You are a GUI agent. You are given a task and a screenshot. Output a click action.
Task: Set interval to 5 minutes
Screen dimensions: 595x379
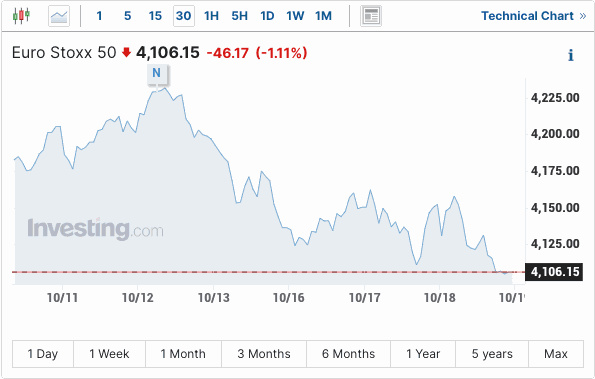(x=128, y=16)
